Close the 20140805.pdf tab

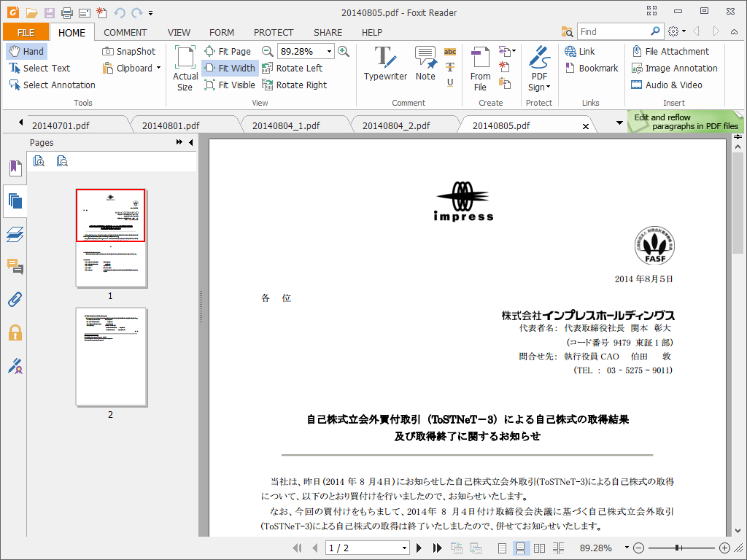586,126
